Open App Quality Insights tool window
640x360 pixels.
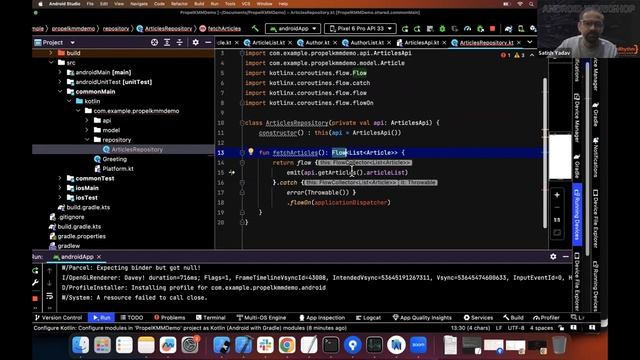pos(422,318)
